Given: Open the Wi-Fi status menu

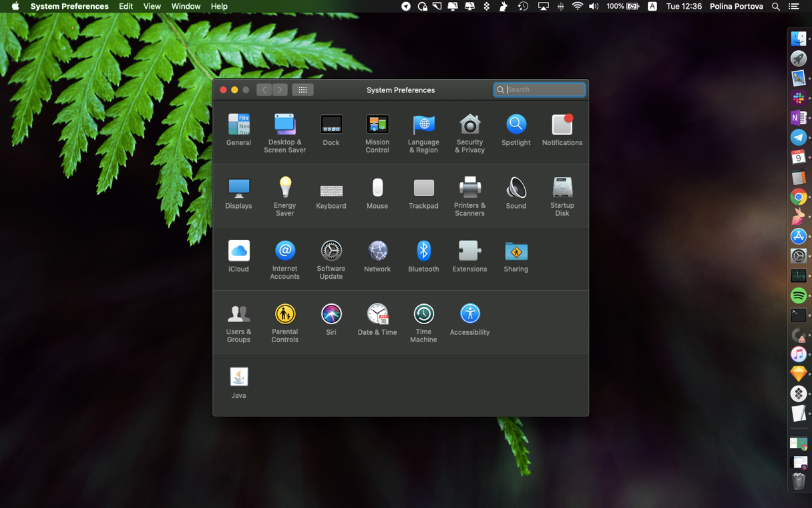Looking at the screenshot, I should [578, 6].
